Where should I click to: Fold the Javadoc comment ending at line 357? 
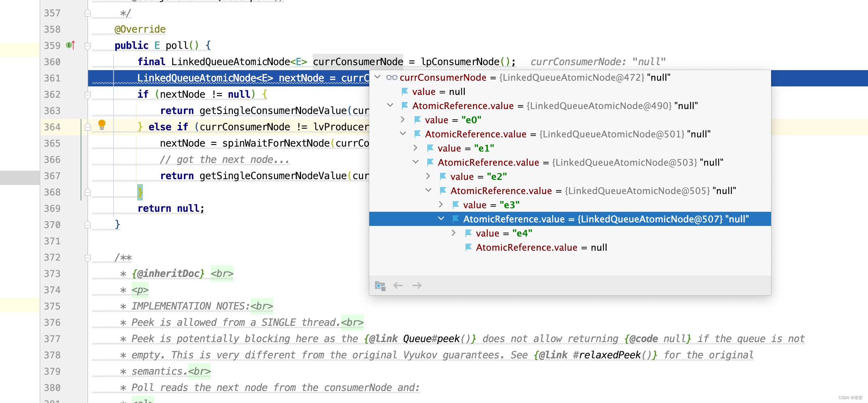[x=88, y=13]
